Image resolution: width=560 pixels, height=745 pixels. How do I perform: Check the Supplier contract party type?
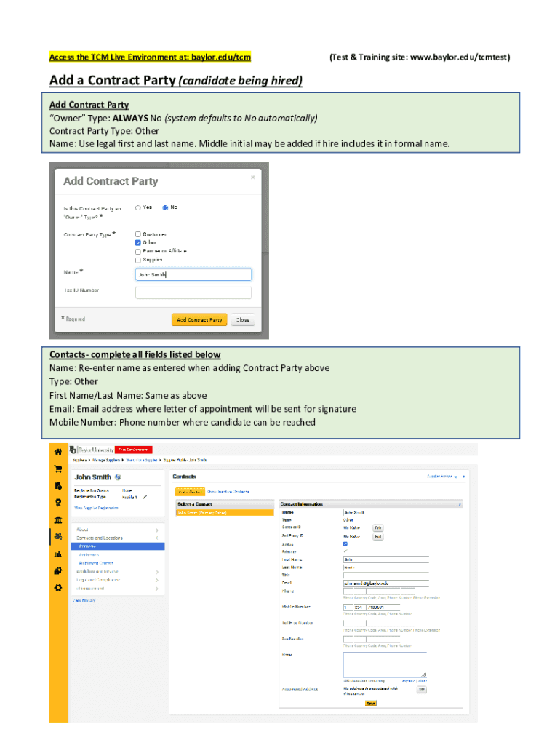[x=137, y=260]
